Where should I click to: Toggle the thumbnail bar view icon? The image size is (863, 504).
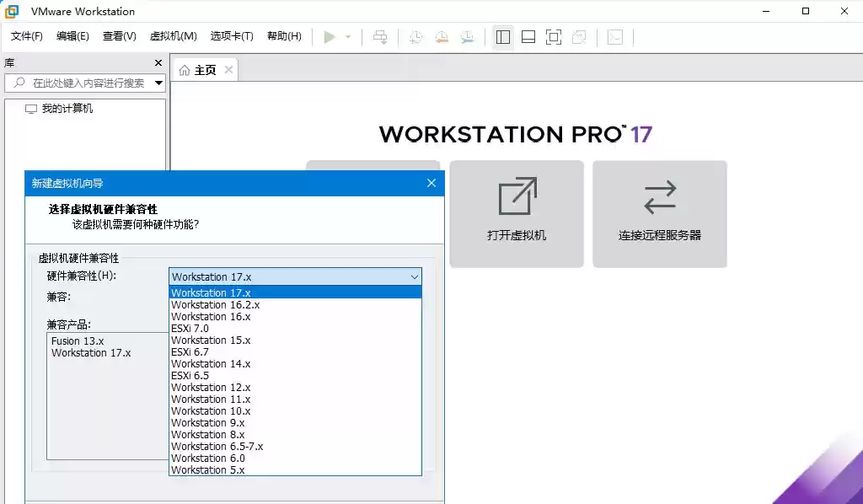tap(528, 37)
